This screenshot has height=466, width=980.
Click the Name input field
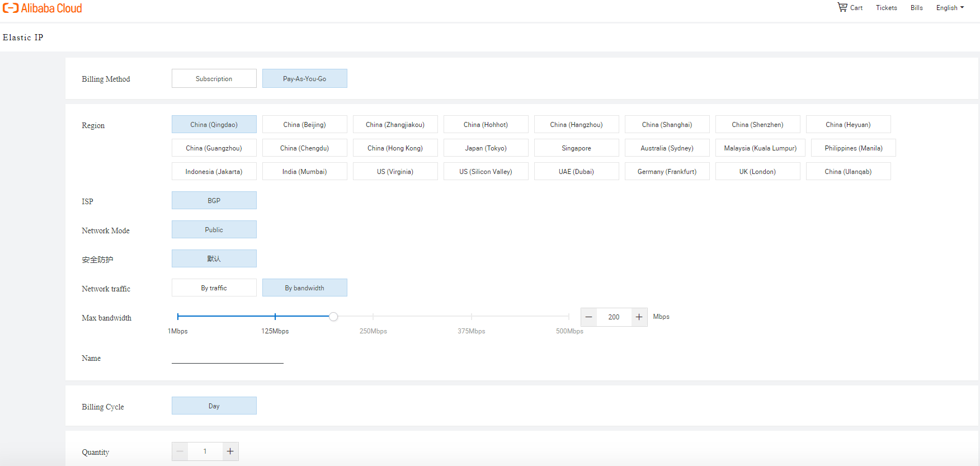(228, 357)
